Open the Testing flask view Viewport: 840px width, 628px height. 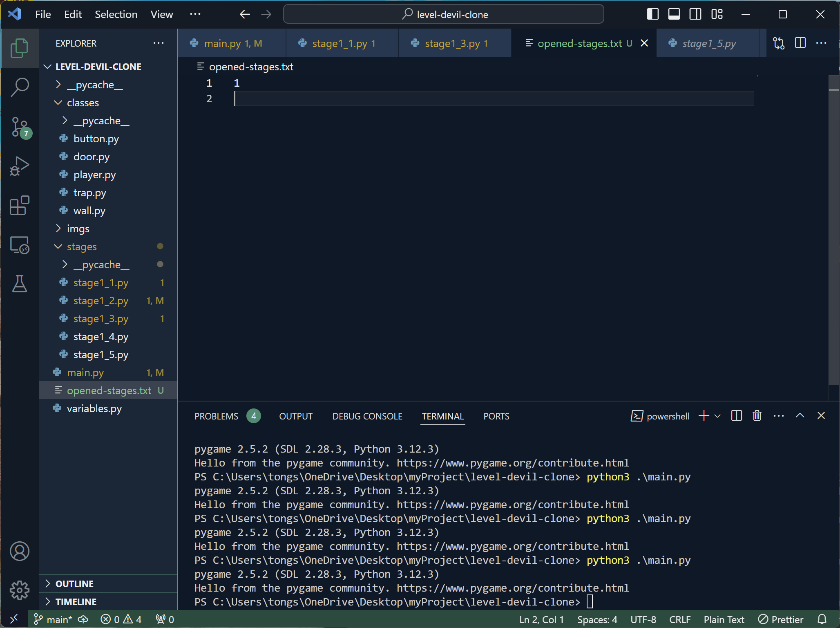click(19, 284)
